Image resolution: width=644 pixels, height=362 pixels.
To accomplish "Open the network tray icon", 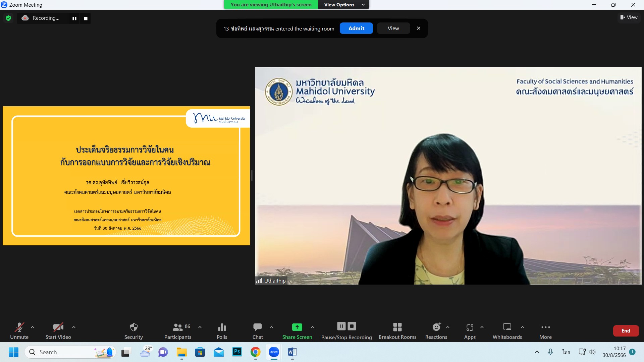I will (x=582, y=352).
